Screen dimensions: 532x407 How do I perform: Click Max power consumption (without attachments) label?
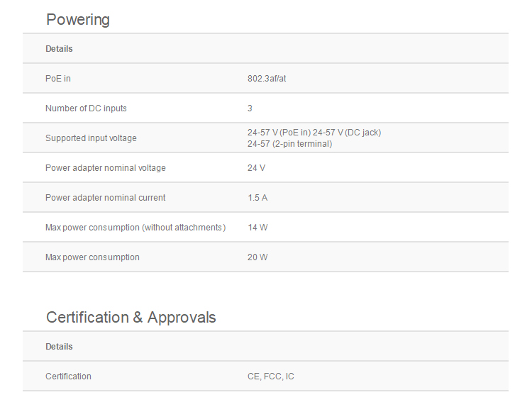pos(135,228)
